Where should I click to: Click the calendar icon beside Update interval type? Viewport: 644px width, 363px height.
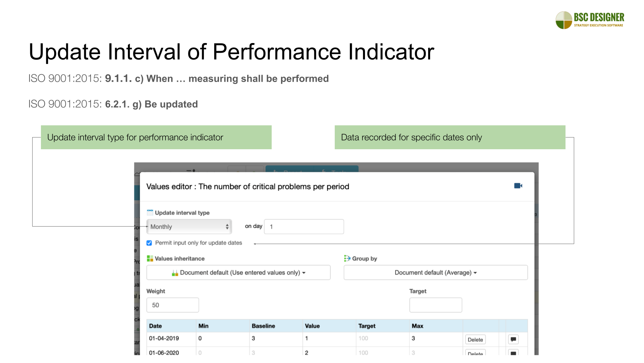[150, 212]
